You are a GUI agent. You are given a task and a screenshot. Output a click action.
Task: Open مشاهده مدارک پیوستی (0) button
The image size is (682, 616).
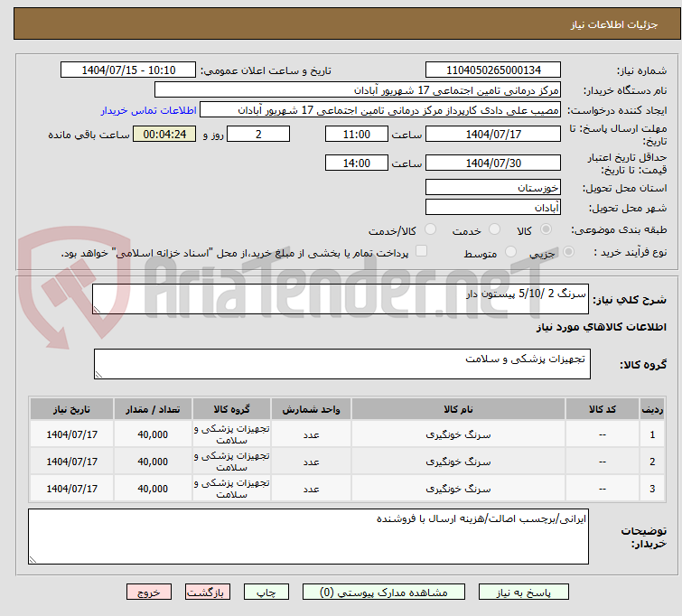[x=384, y=593]
